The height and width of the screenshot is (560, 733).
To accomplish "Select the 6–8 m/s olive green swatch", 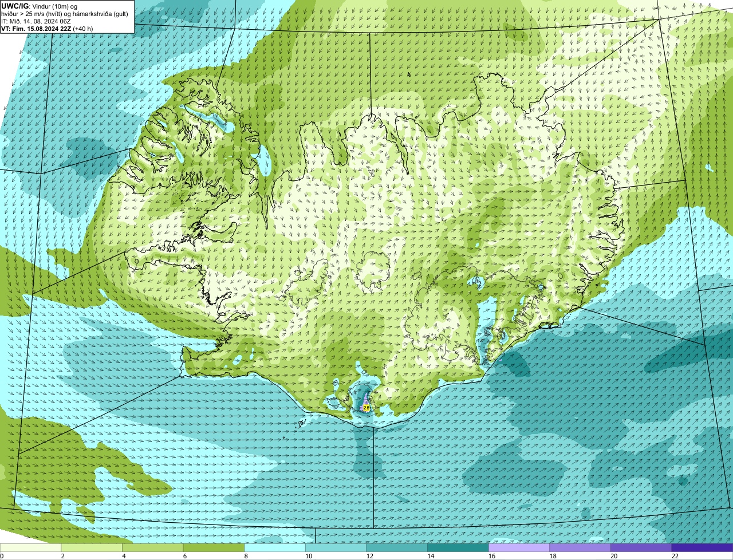I will (214, 547).
